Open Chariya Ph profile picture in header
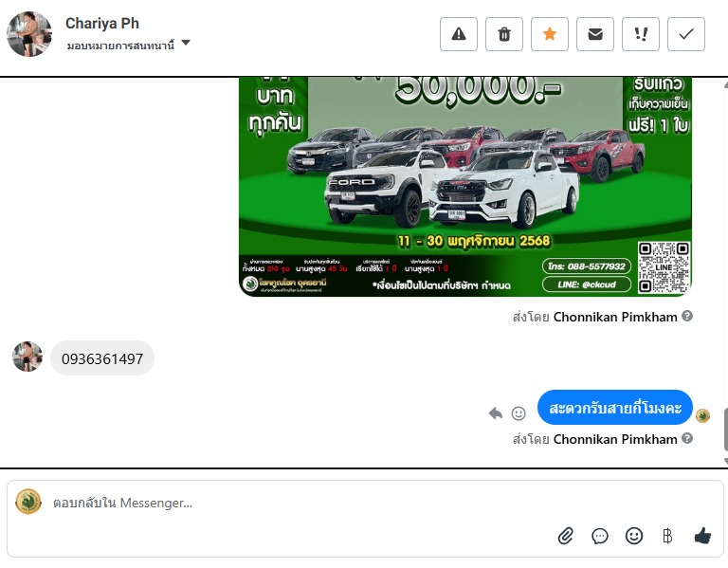The width and height of the screenshot is (728, 568). point(29,34)
